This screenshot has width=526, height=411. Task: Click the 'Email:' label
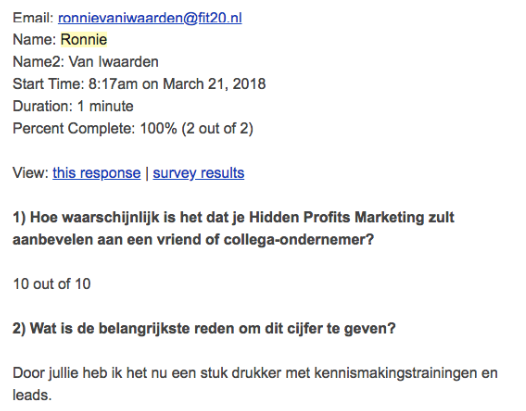point(33,18)
